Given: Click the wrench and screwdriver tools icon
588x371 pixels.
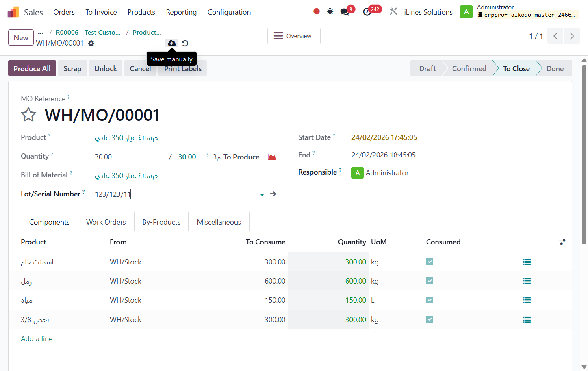Looking at the screenshot, I should point(393,11).
